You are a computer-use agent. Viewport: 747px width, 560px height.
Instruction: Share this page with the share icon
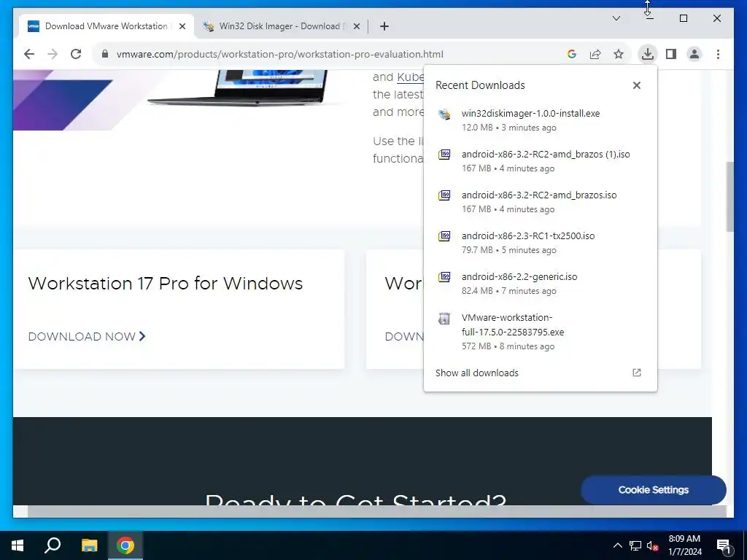click(x=595, y=54)
